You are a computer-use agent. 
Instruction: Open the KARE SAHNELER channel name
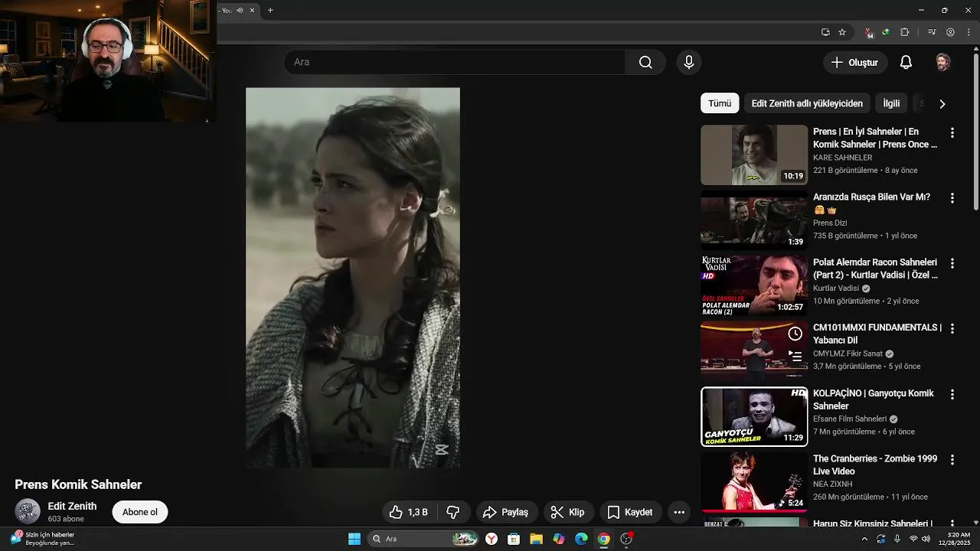point(842,158)
